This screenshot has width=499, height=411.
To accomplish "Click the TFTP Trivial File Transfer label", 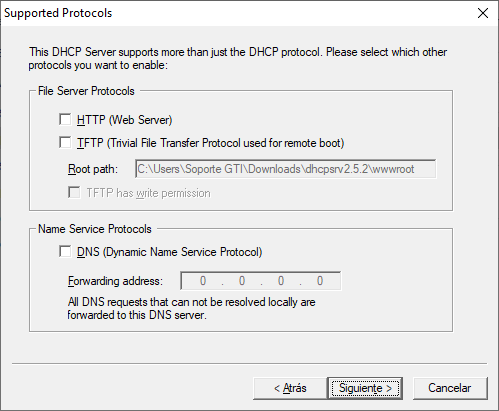I will (x=210, y=143).
